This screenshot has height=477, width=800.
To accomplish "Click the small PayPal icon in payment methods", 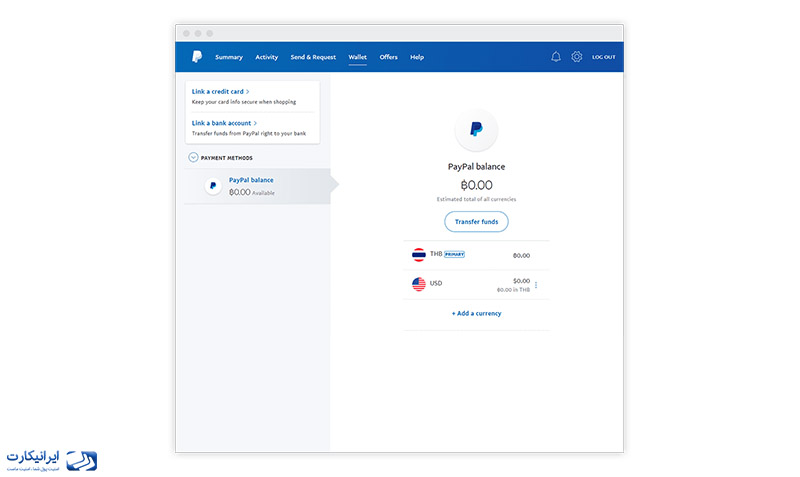I will pyautogui.click(x=213, y=186).
